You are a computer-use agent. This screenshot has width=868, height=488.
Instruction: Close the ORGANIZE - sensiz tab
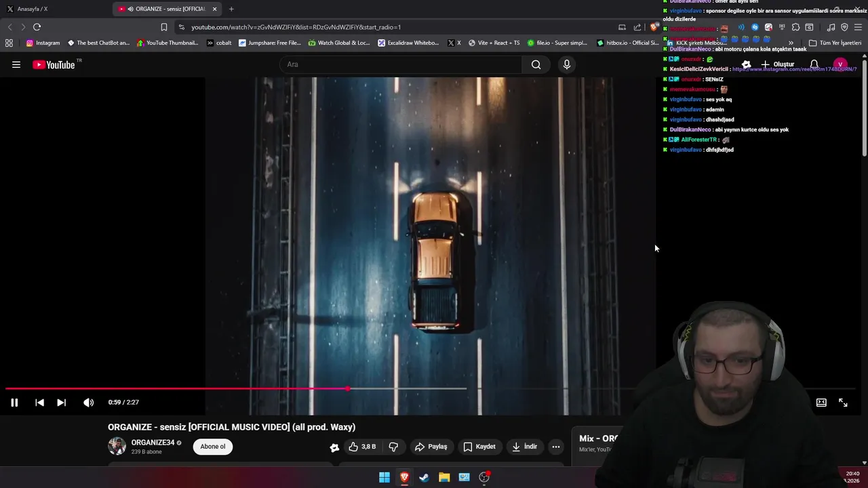tap(215, 9)
